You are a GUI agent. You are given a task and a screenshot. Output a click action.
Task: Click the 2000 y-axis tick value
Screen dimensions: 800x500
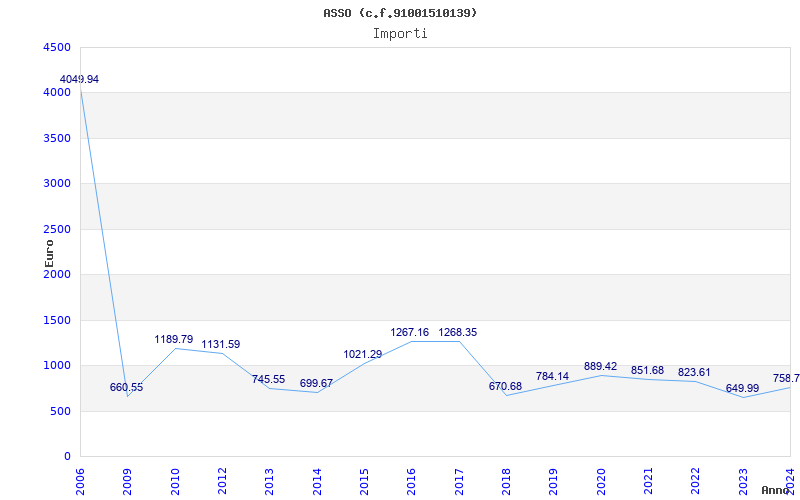pyautogui.click(x=58, y=275)
